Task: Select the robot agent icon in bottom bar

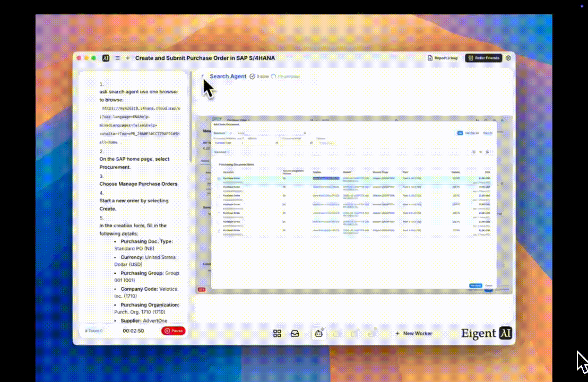Action: click(x=319, y=333)
